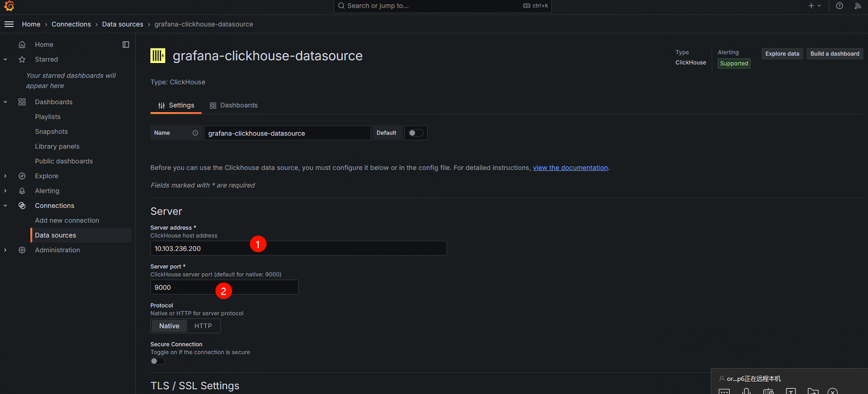868x394 pixels.
Task: Click the Home house icon in sidebar
Action: pyautogui.click(x=22, y=44)
